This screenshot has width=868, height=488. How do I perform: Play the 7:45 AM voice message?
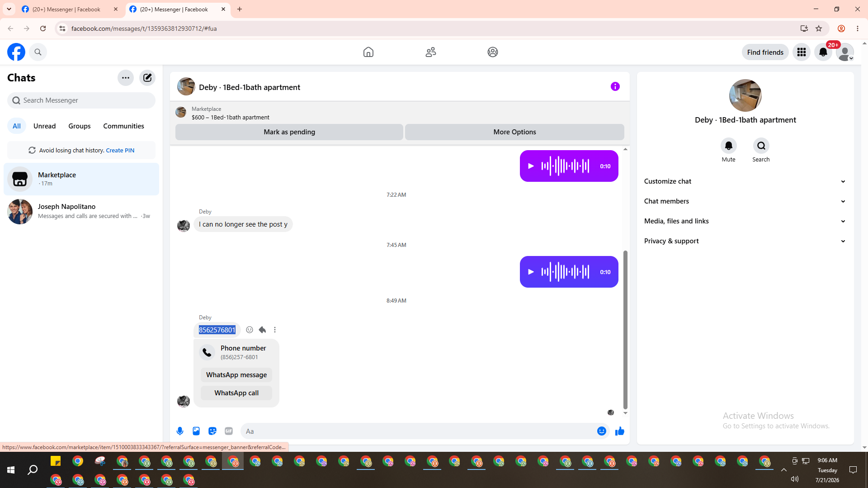pyautogui.click(x=531, y=272)
